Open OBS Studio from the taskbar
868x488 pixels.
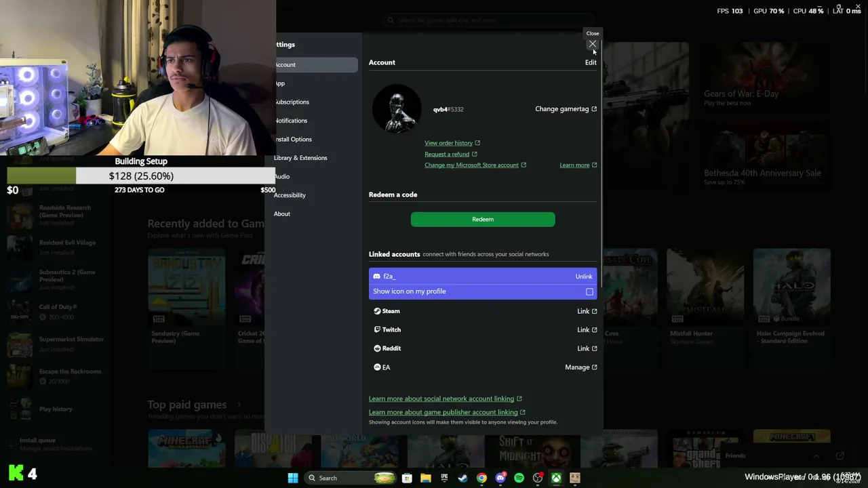(x=538, y=478)
